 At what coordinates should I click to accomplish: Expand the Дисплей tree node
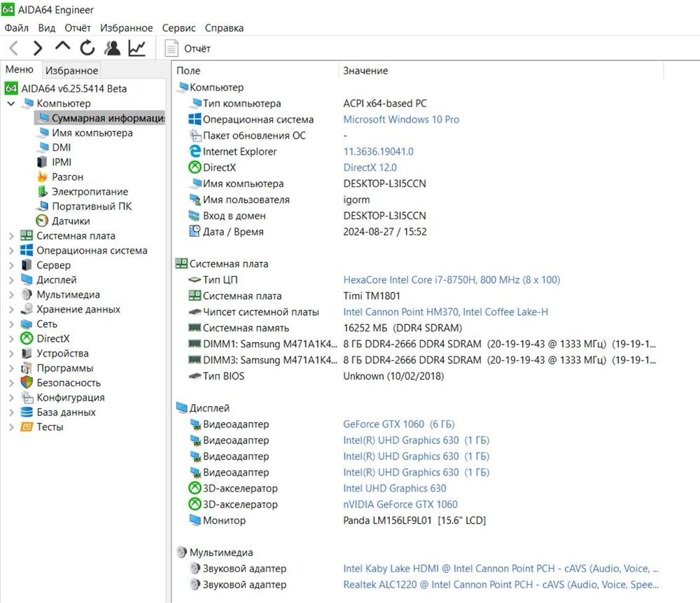11,280
